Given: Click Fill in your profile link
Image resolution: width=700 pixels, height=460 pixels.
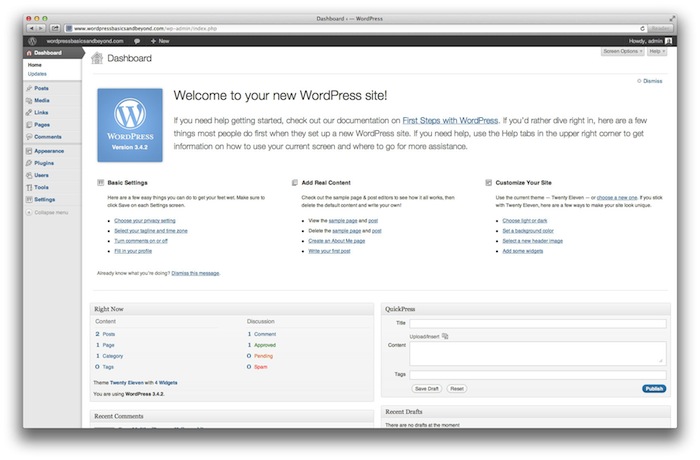Looking at the screenshot, I should (x=133, y=251).
